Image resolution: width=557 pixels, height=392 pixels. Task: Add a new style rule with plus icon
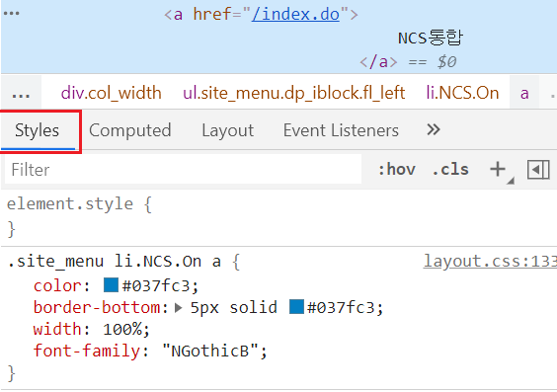(x=498, y=170)
